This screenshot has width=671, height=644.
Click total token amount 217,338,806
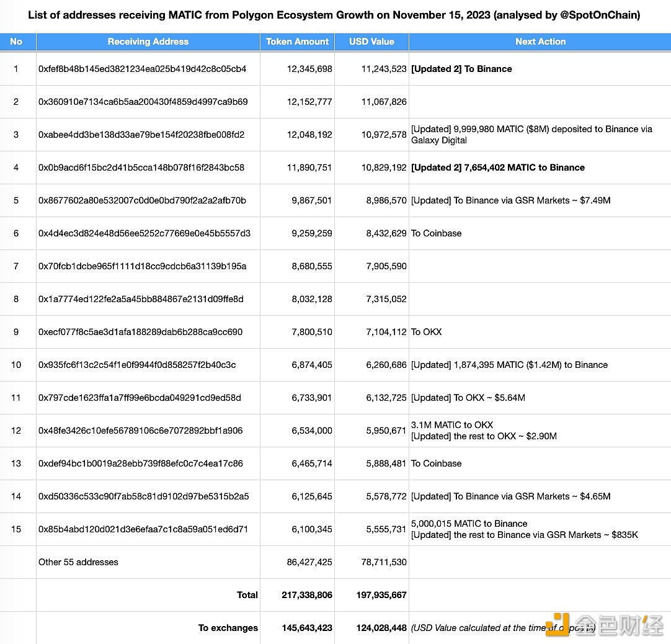click(307, 595)
